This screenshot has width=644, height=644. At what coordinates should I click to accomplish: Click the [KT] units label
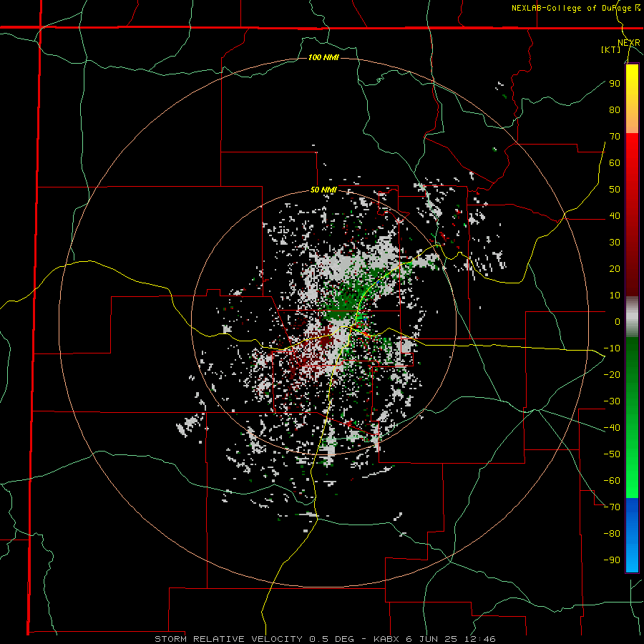[611, 49]
